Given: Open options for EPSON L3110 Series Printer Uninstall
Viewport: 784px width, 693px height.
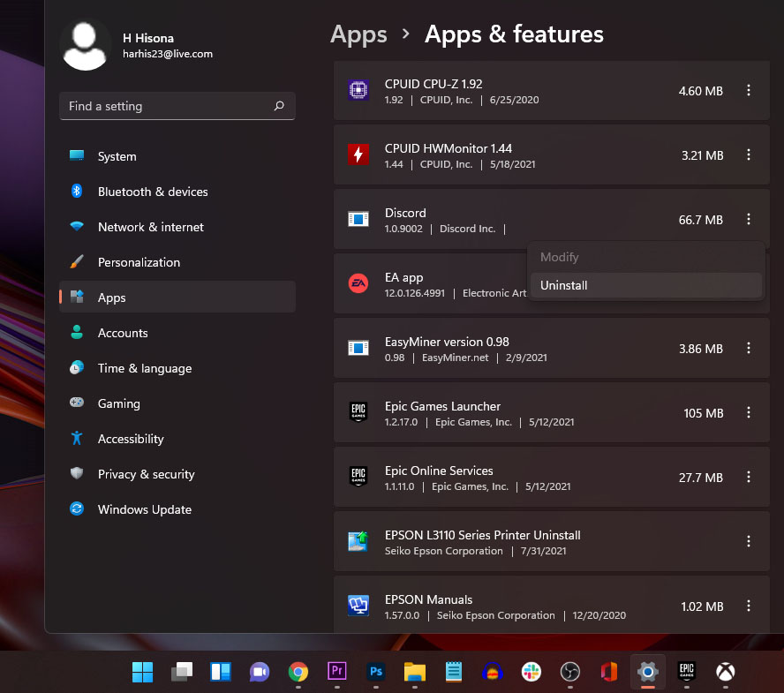Looking at the screenshot, I should tap(749, 541).
